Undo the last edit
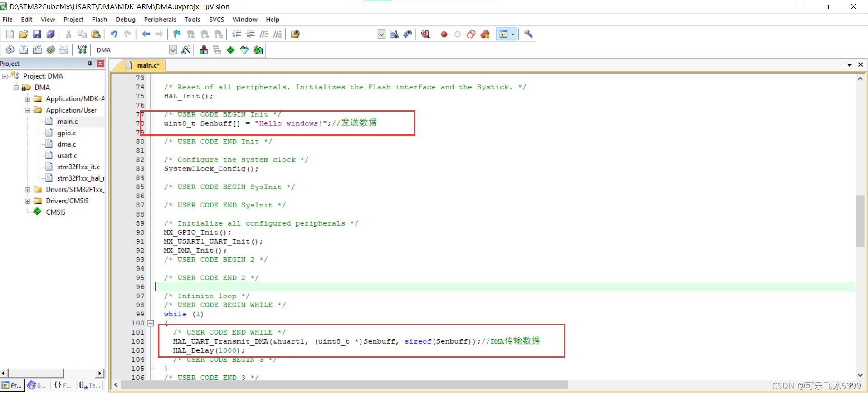Screen dimensions: 868x394 coord(114,34)
